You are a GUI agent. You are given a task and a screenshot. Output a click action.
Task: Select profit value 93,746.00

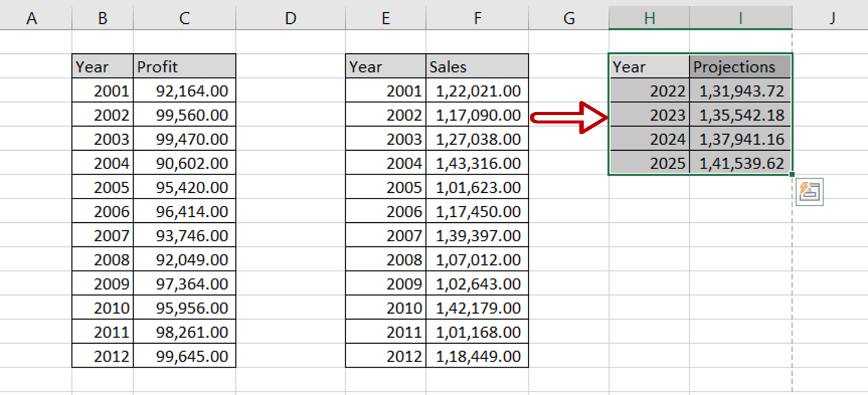(184, 235)
